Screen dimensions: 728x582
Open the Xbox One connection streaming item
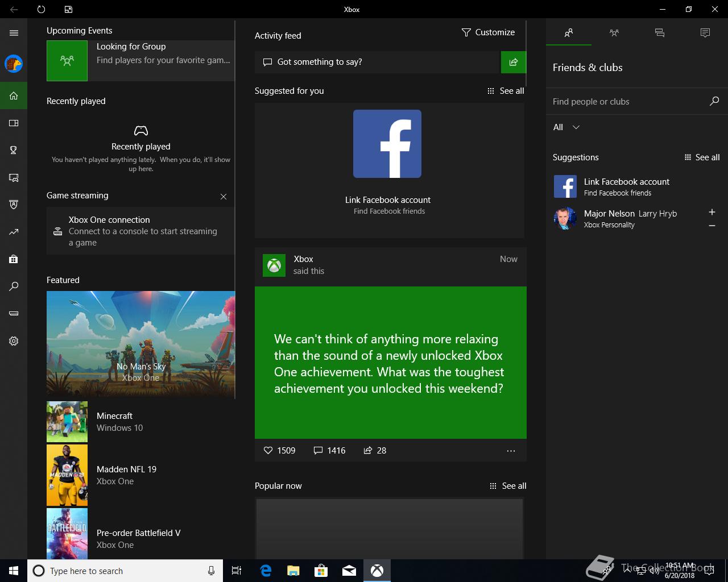140,231
